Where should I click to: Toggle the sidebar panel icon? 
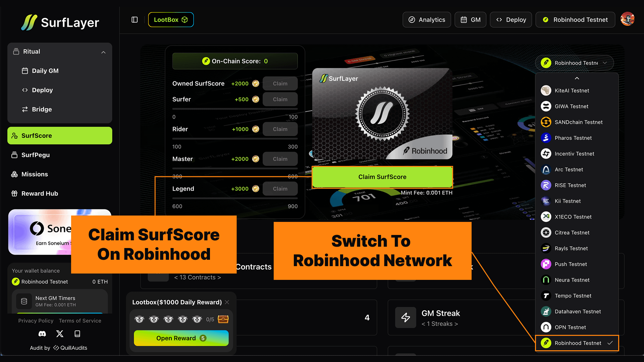point(135,20)
